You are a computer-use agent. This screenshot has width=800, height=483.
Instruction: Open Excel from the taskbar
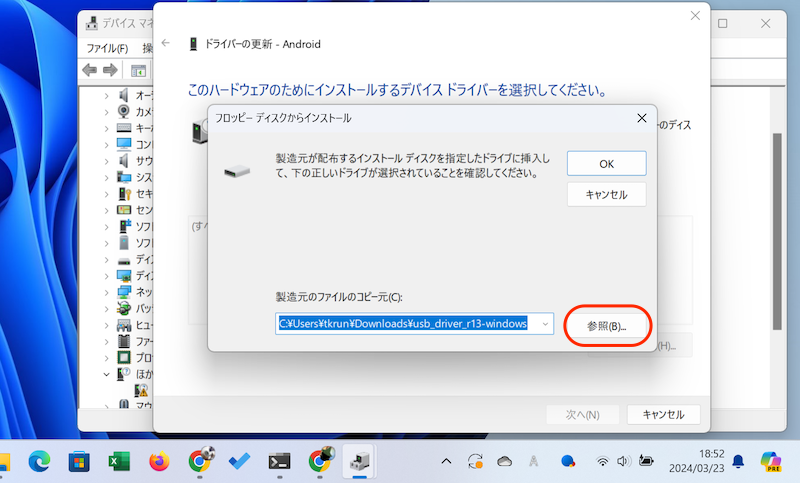[x=120, y=461]
